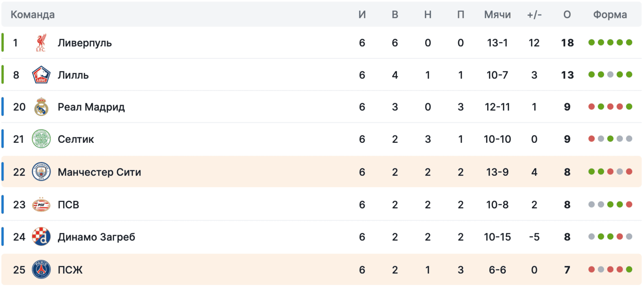Click the Команда column header
This screenshot has height=288, width=644.
click(x=33, y=15)
